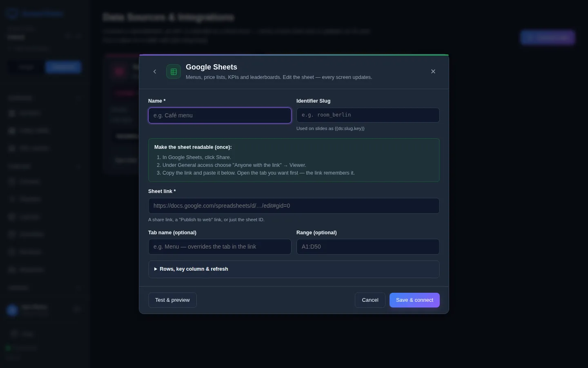The width and height of the screenshot is (588, 368).
Task: Expand Rows, key column & refresh section
Action: pyautogui.click(x=294, y=269)
